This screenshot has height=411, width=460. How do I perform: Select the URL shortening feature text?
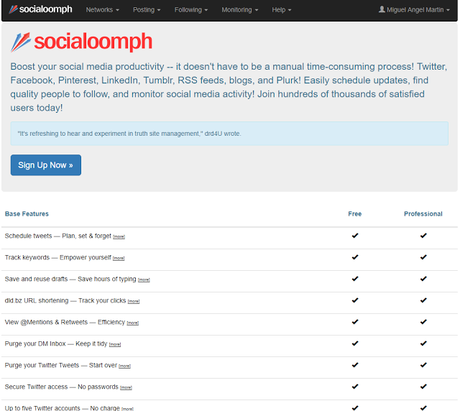click(x=65, y=301)
